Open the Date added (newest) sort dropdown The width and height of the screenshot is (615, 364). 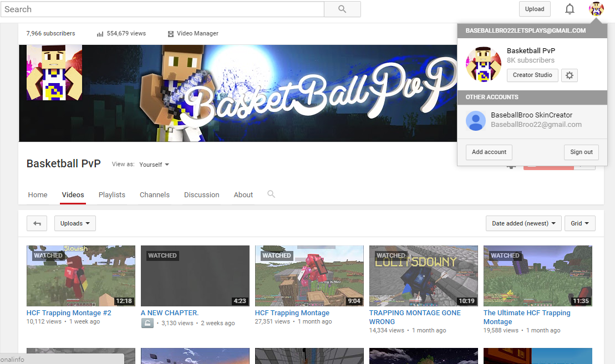click(523, 223)
